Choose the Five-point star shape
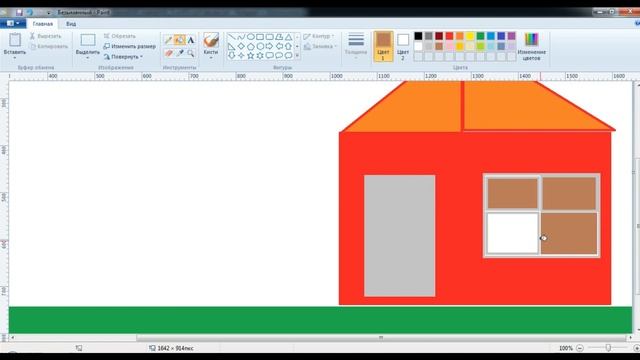Image resolution: width=640 pixels, height=360 pixels. [x=251, y=56]
